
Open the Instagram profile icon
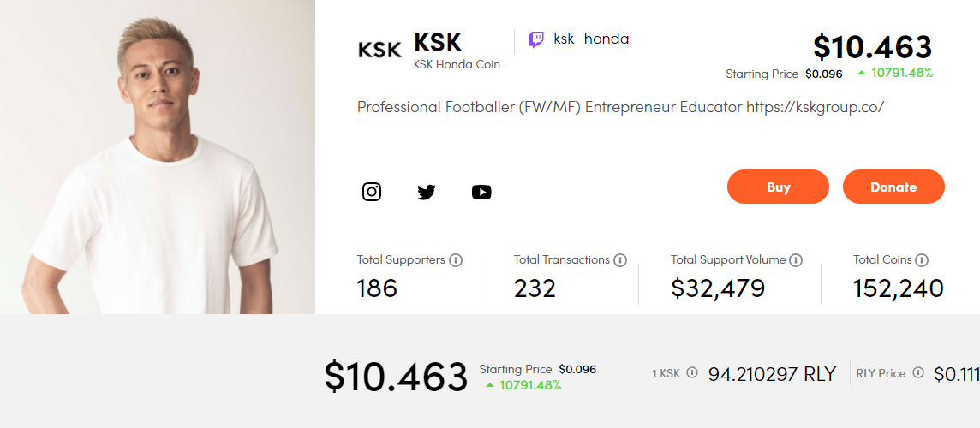pos(372,192)
